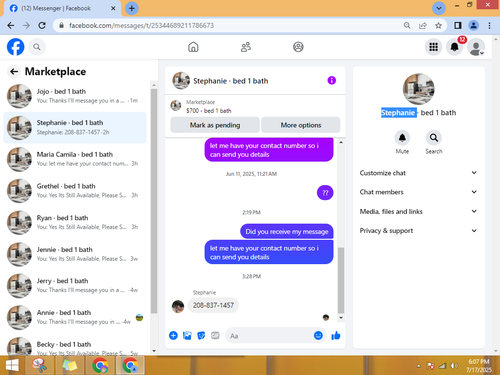Click Mark as pending button
The width and height of the screenshot is (500, 375).
[215, 125]
